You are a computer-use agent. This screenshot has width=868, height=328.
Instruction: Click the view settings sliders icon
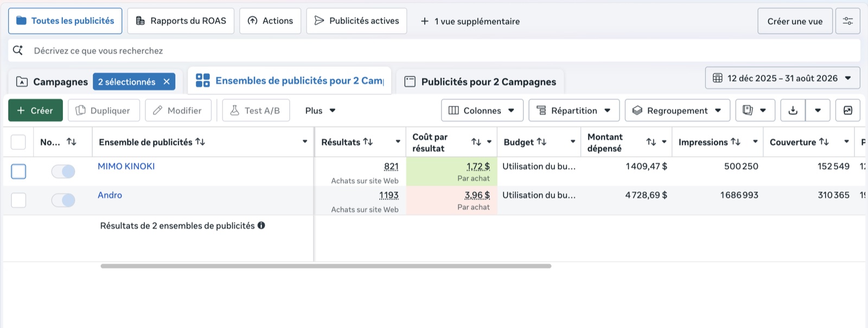(x=847, y=21)
